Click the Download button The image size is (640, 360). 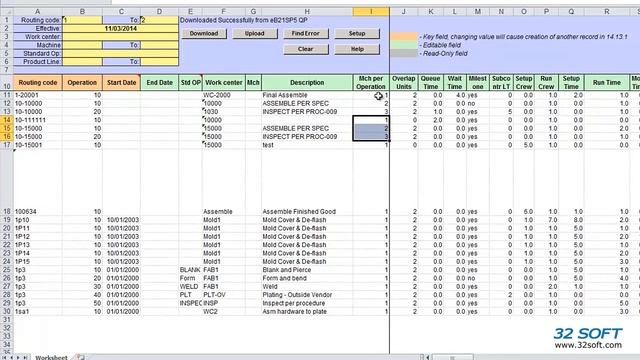(204, 33)
